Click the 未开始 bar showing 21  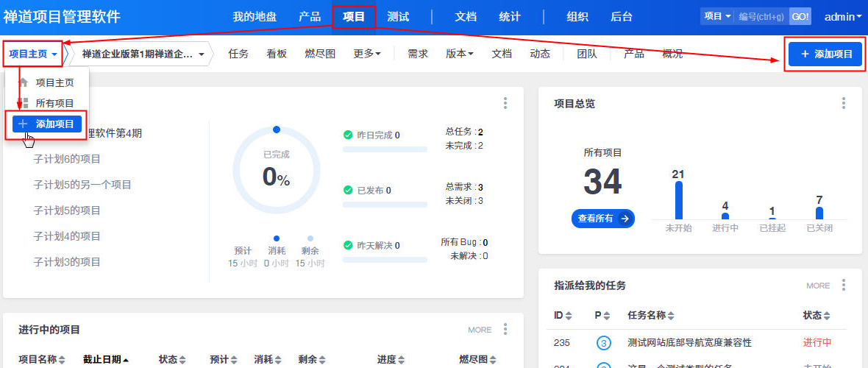[x=679, y=200]
